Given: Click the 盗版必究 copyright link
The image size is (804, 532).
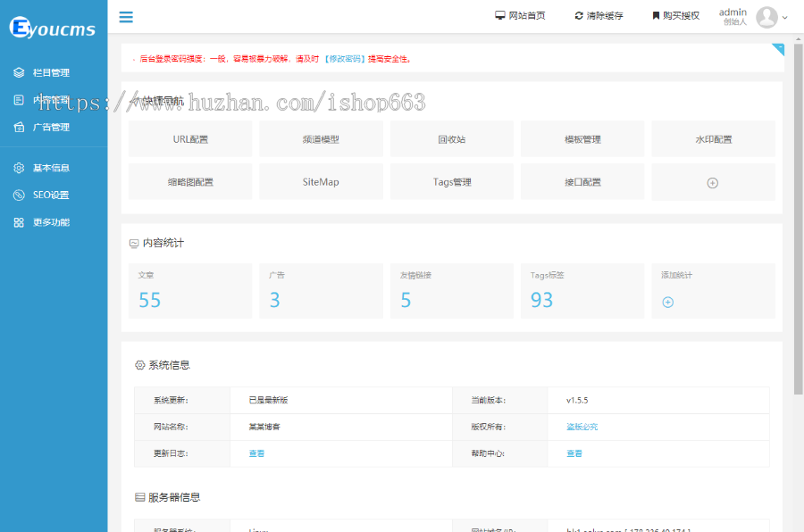Looking at the screenshot, I should coord(582,427).
